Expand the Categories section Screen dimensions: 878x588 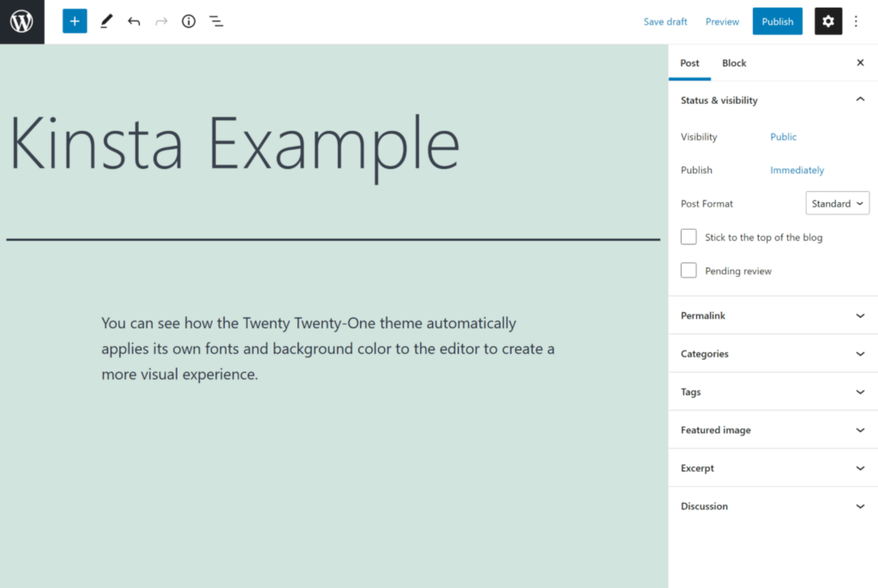click(x=772, y=353)
